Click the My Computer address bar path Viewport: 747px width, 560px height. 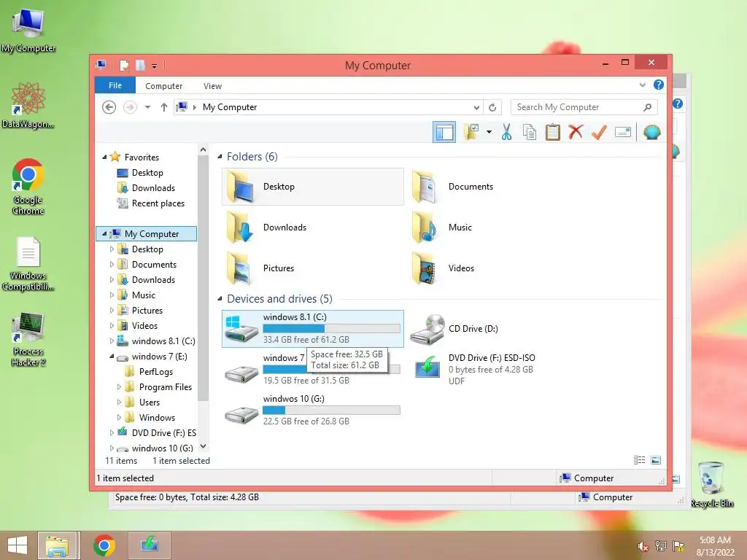(230, 107)
